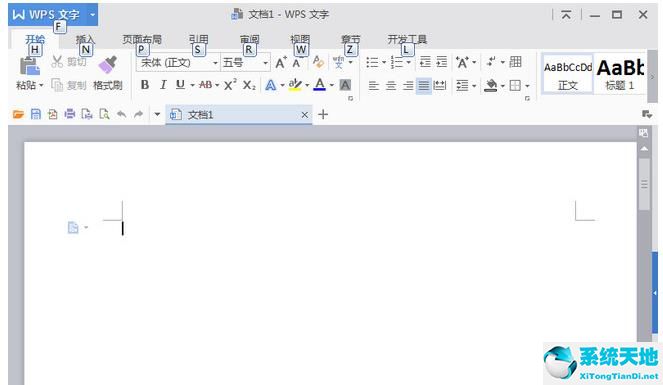Click the phonetic guide (wén) icon
663x385 pixels.
coord(338,63)
